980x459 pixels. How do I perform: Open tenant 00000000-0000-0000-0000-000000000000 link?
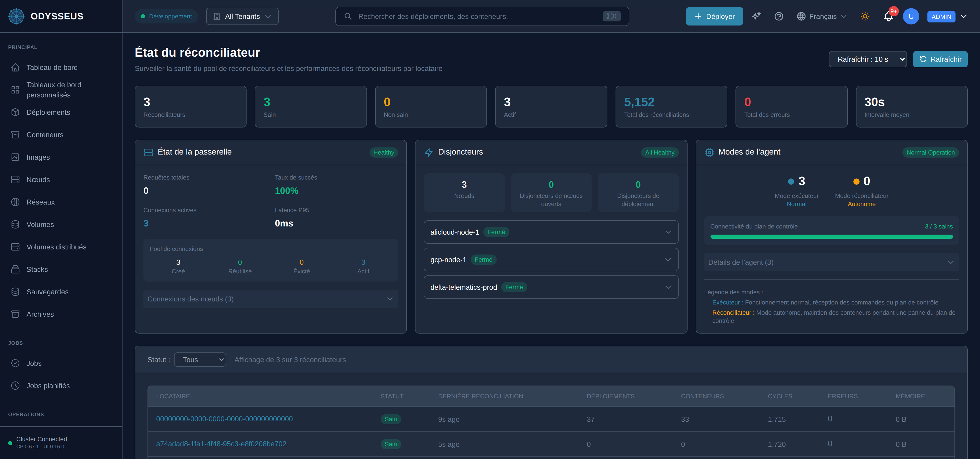coord(224,418)
